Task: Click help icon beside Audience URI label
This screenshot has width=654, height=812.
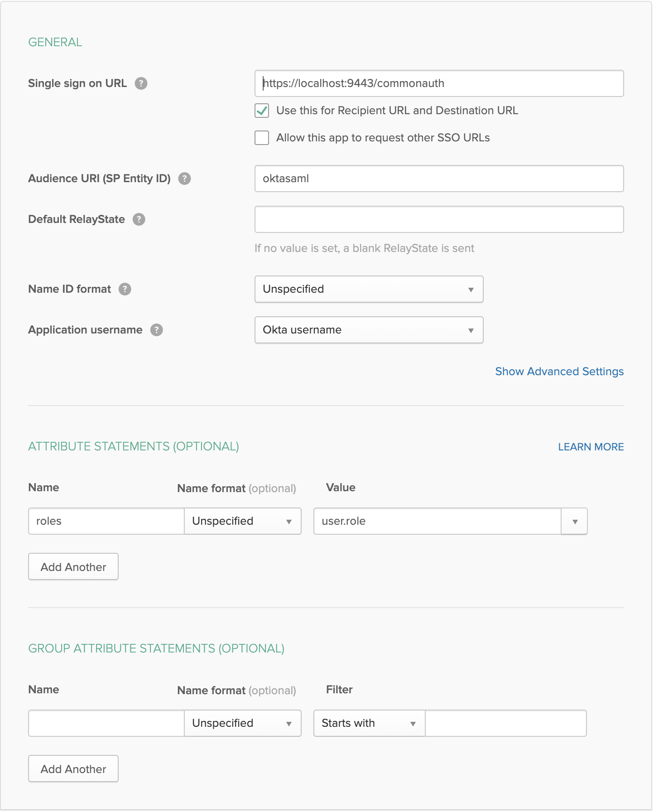Action: 184,179
